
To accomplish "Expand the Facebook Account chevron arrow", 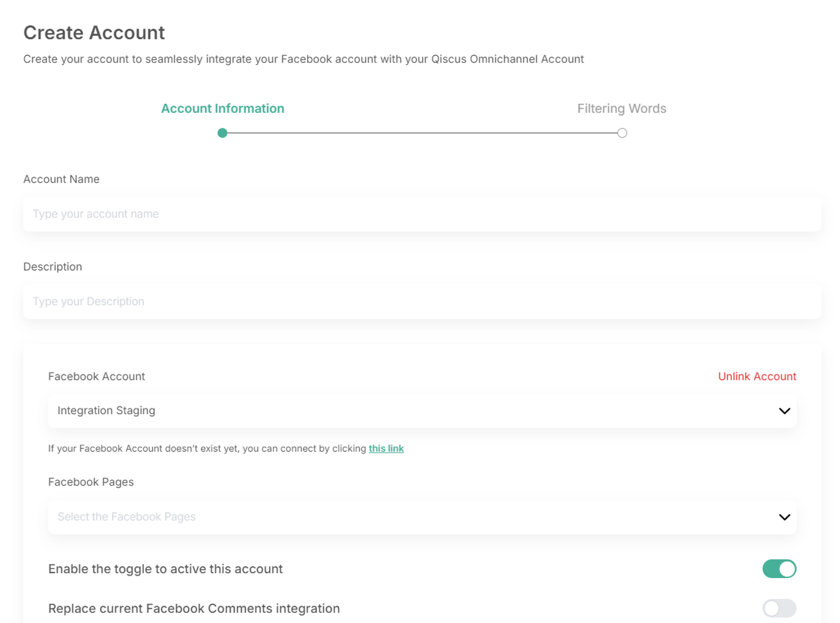I will 784,411.
